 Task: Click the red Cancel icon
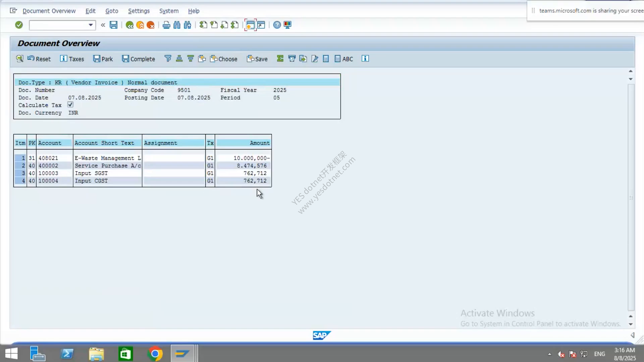tap(151, 25)
